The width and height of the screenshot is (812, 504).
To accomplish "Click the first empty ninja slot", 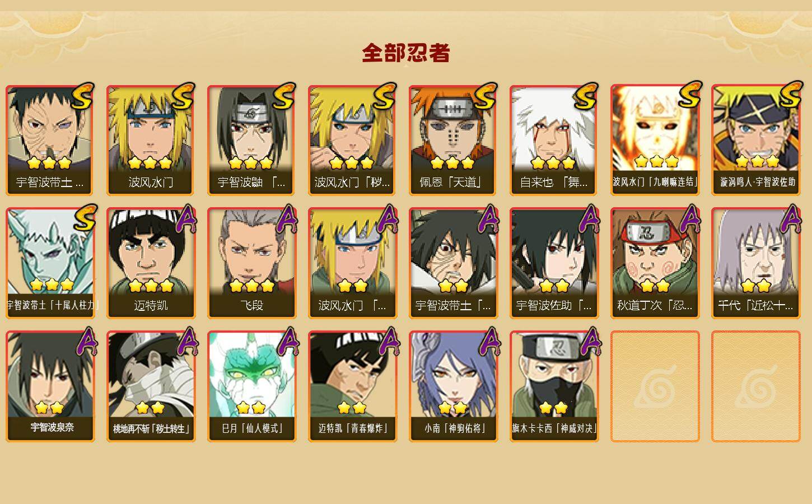I will point(655,386).
